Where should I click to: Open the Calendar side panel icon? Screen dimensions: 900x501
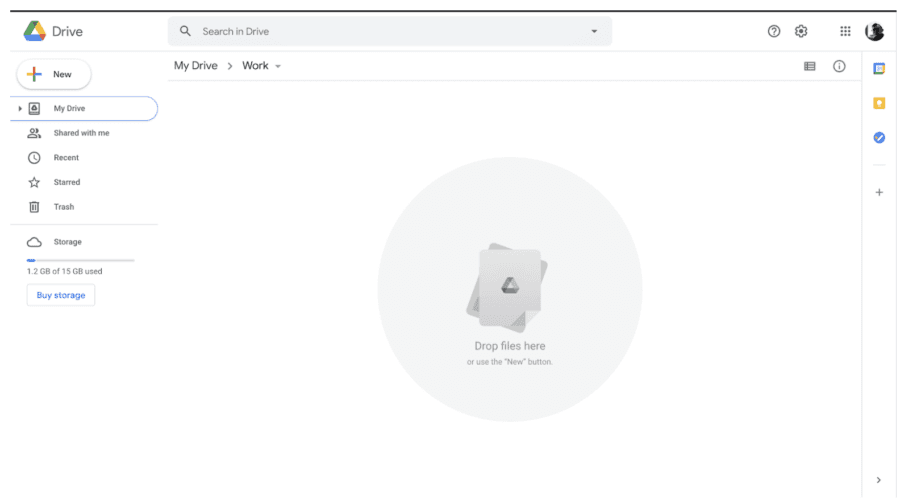(x=879, y=69)
